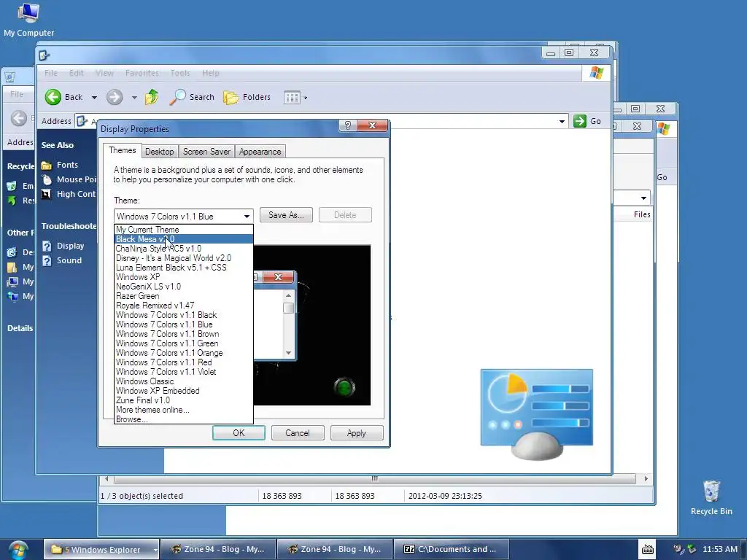The width and height of the screenshot is (747, 560).
Task: Click the OK button
Action: pyautogui.click(x=239, y=433)
